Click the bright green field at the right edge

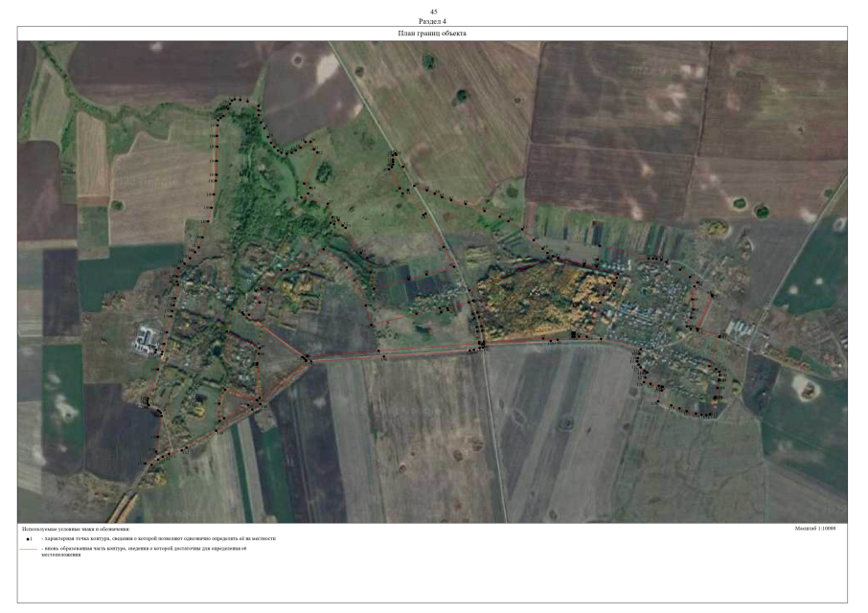pyautogui.click(x=814, y=268)
